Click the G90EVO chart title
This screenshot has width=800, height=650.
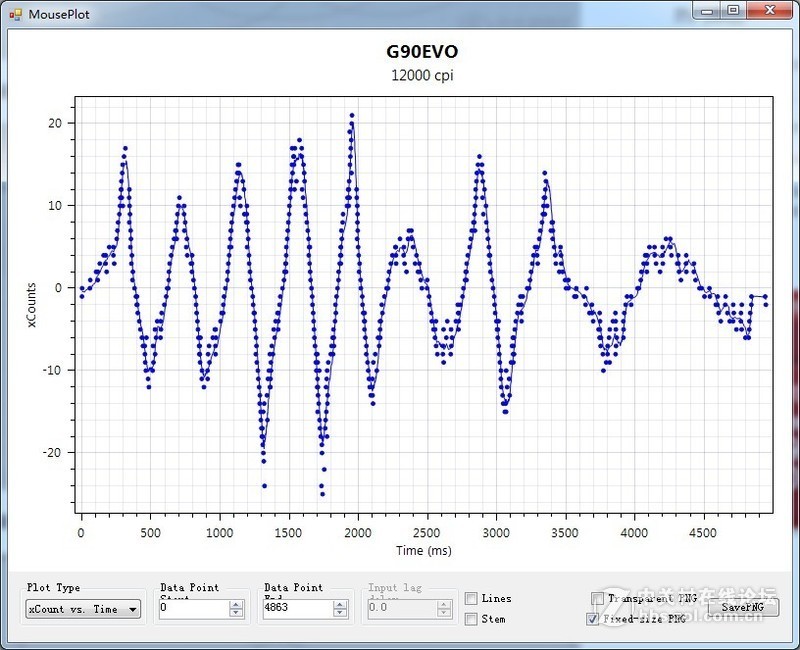[x=422, y=52]
